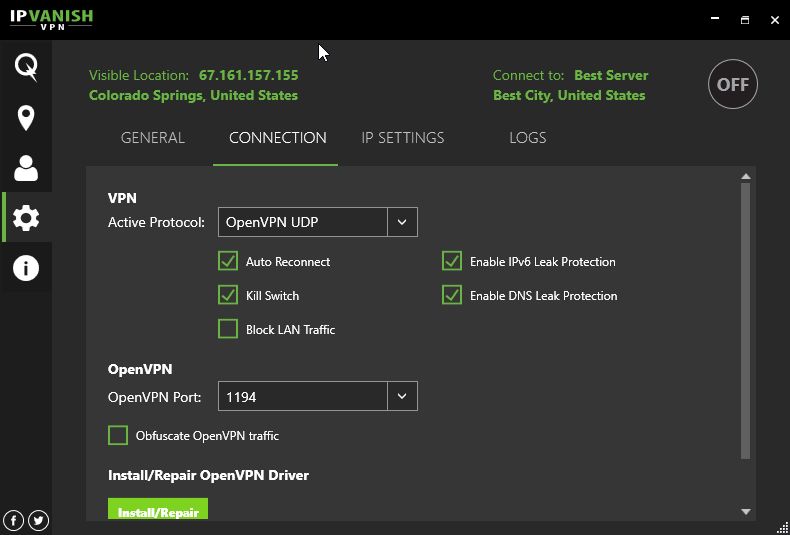Disable the Auto Reconnect checkbox
This screenshot has width=790, height=535.
(228, 262)
